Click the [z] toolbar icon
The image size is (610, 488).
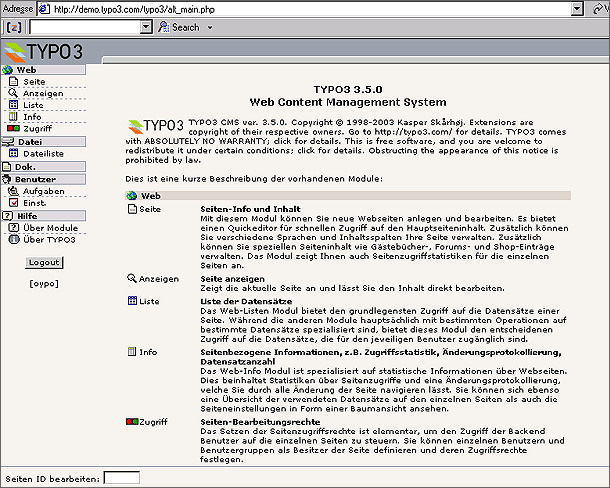click(14, 27)
